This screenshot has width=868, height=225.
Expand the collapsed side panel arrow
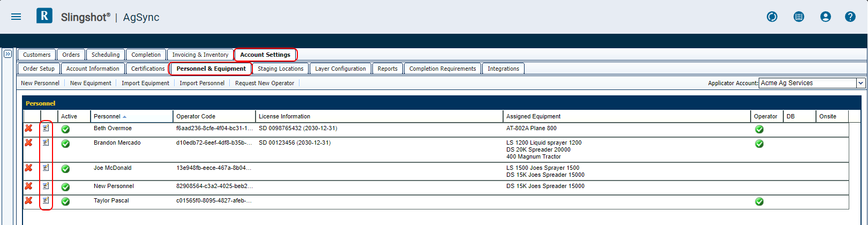pos(8,54)
